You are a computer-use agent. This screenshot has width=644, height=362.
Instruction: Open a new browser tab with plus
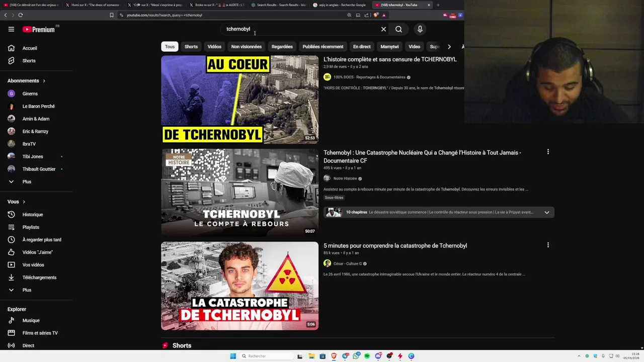438,5
